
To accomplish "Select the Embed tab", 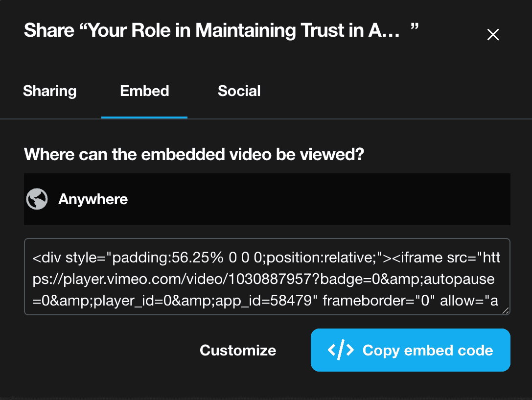I will coord(144,91).
